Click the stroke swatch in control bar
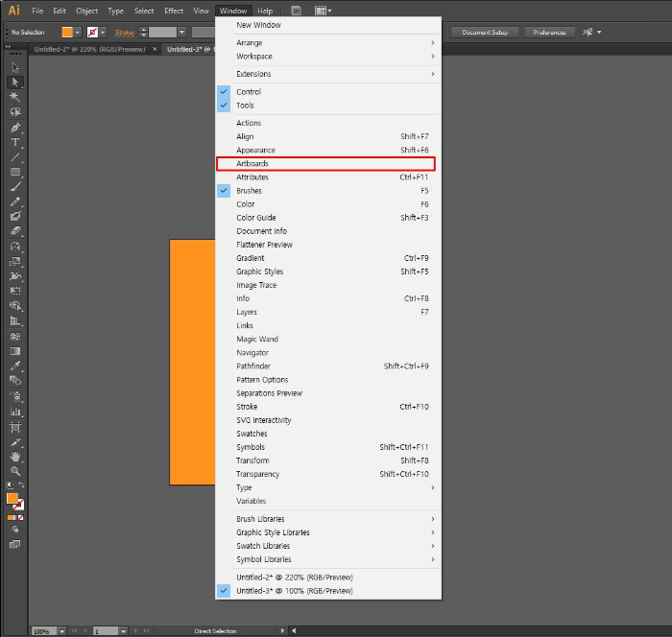This screenshot has height=637, width=672. point(92,32)
